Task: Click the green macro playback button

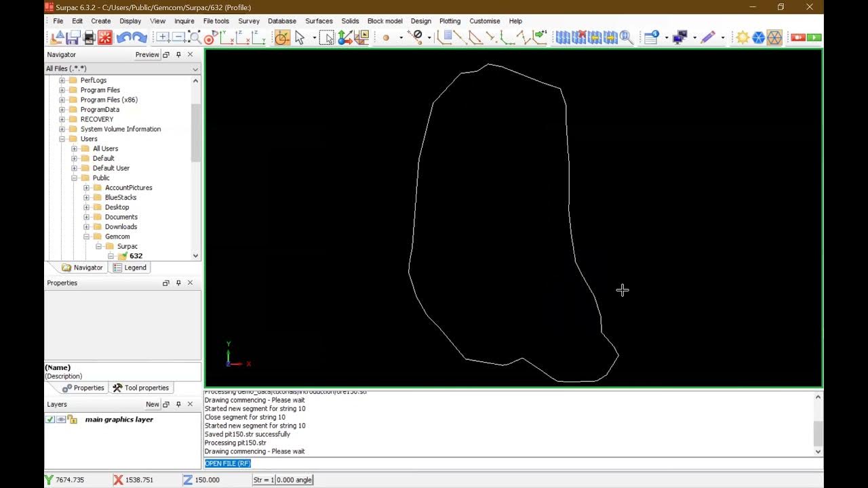Action: point(814,38)
